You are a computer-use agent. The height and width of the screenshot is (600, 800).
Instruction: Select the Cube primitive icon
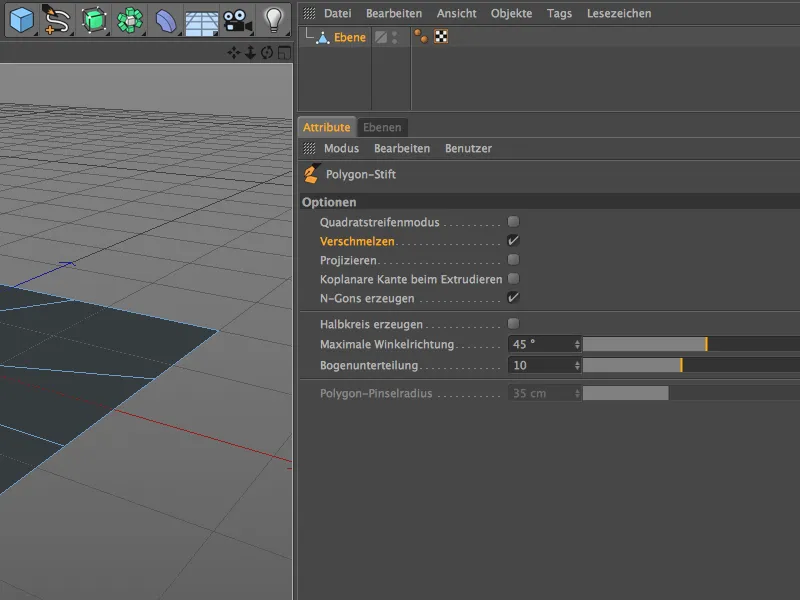coord(21,20)
